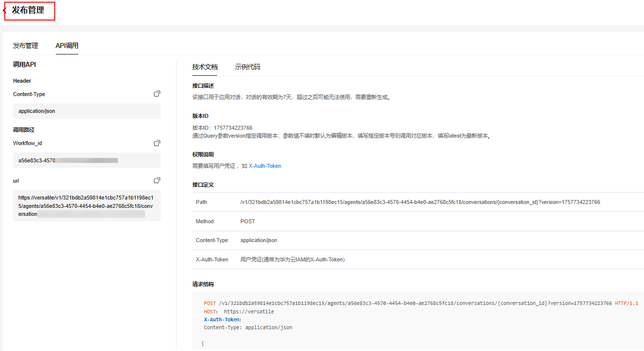Select the API调用 tab
644x351 pixels.
coord(67,46)
